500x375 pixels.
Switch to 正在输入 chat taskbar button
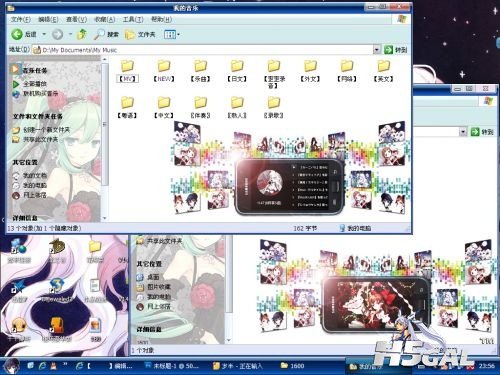click(x=238, y=366)
